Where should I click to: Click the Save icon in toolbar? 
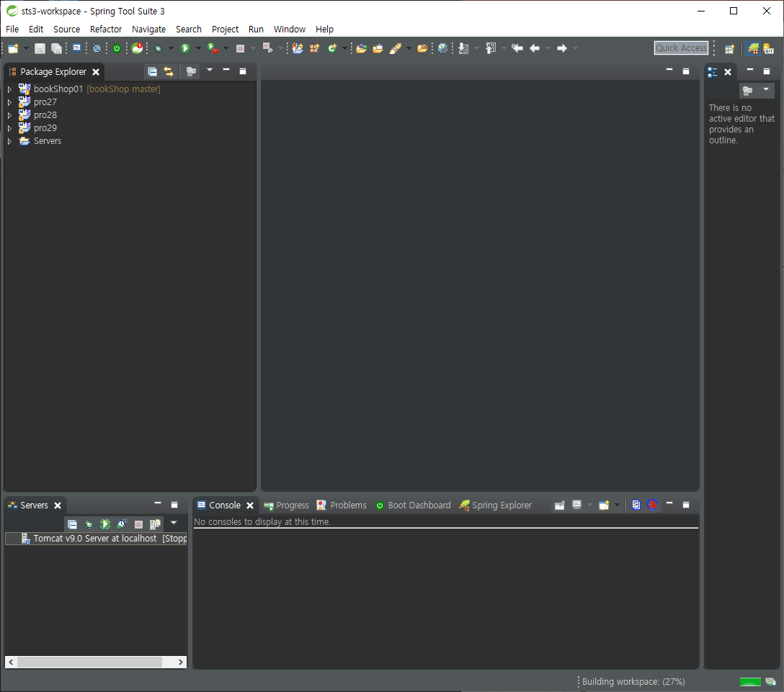tap(40, 48)
